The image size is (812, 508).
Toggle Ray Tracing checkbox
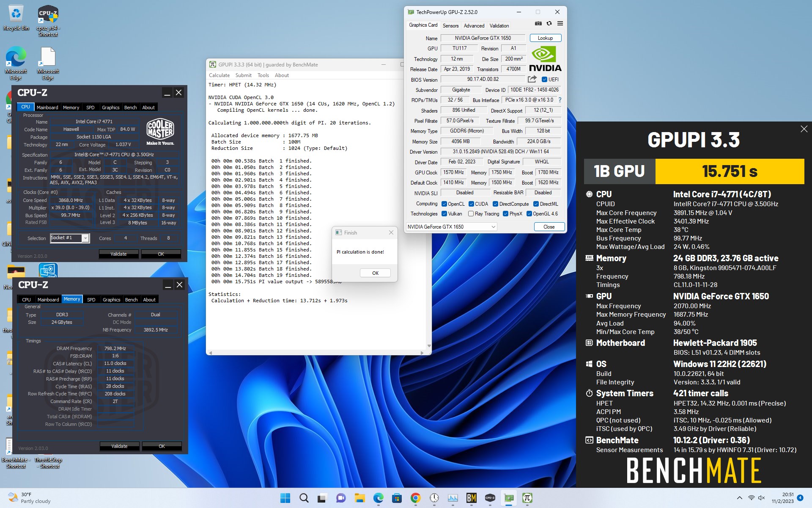click(471, 214)
